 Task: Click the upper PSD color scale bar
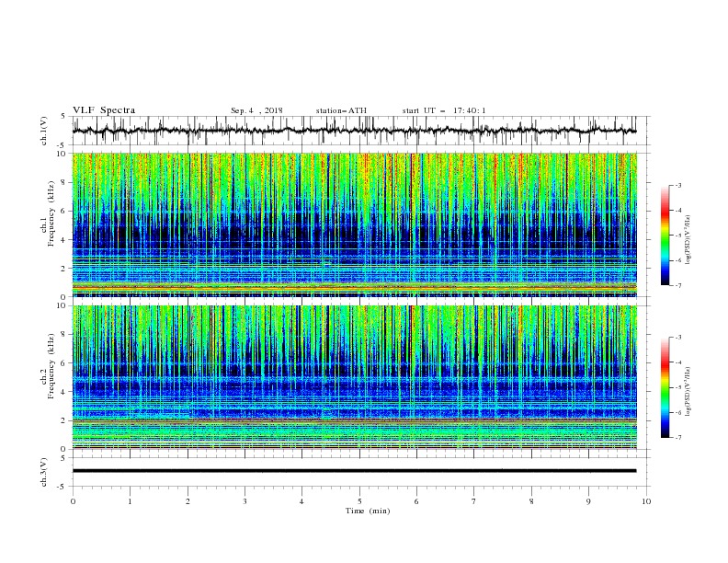click(665, 236)
